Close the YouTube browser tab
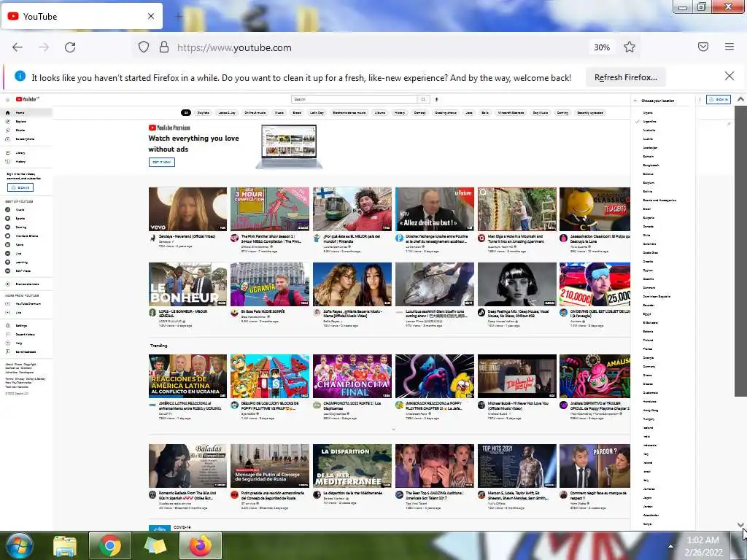 pos(151,16)
